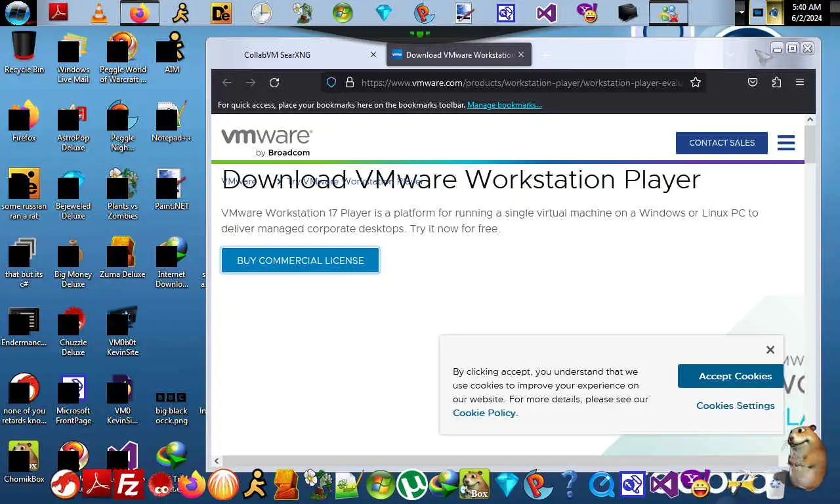
Task: Close the CollabVM SearXNG tab
Action: 373,54
